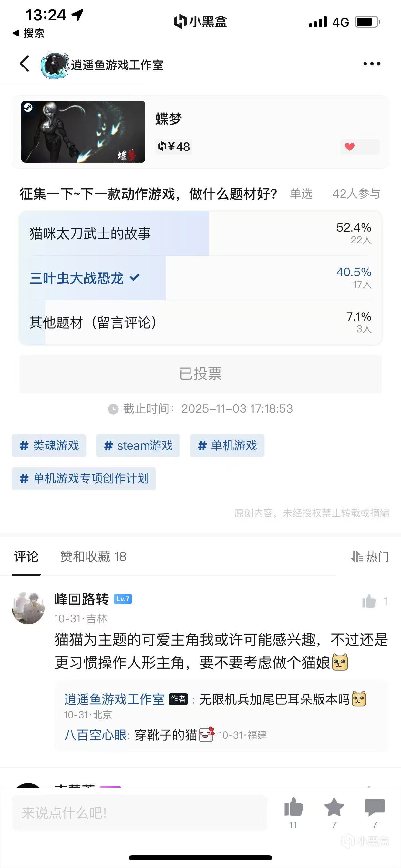Open the # 类魂游戏 topic tag
401x868 pixels.
click(49, 445)
